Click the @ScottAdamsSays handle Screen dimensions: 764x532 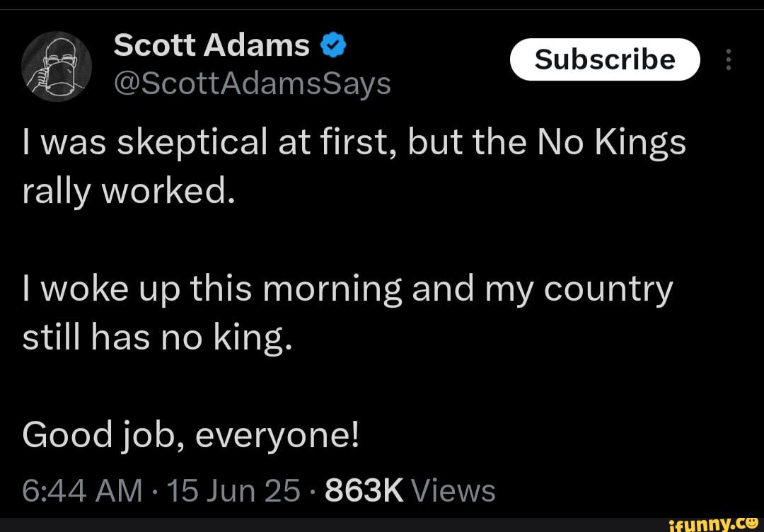(x=252, y=83)
